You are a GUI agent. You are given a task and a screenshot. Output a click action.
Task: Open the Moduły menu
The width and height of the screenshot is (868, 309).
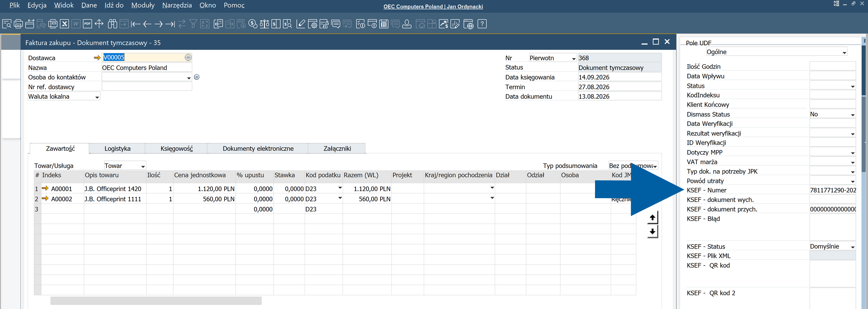[143, 5]
